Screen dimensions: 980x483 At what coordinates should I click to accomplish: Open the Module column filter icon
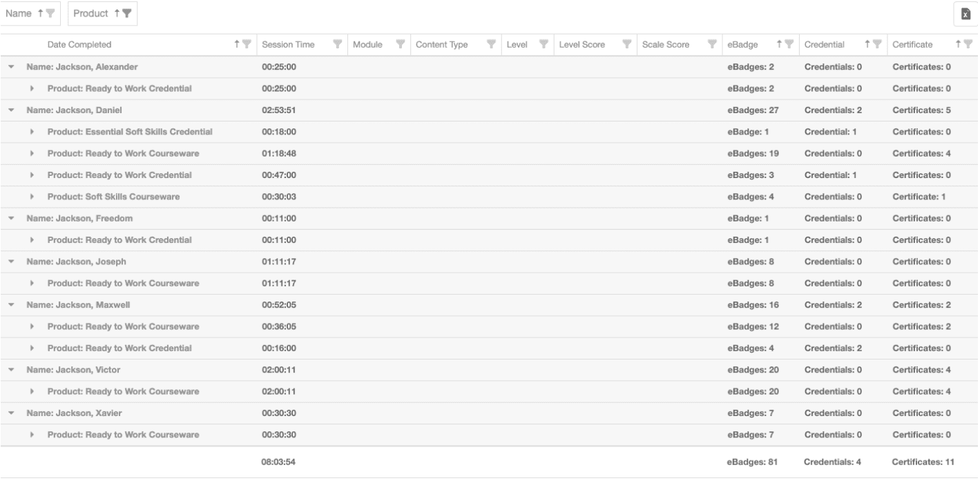point(400,45)
